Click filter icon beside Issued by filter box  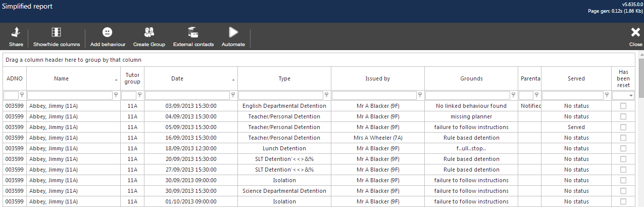click(x=420, y=95)
